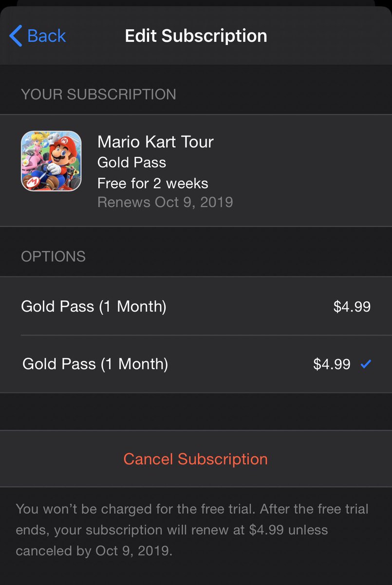Tap the canceled by Oct 9, 2019 line
The image size is (392, 585).
pyautogui.click(x=94, y=551)
